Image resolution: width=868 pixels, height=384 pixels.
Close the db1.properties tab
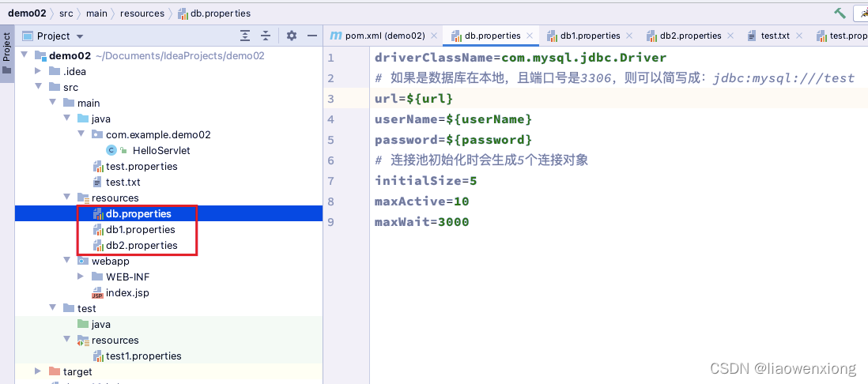[x=628, y=36]
